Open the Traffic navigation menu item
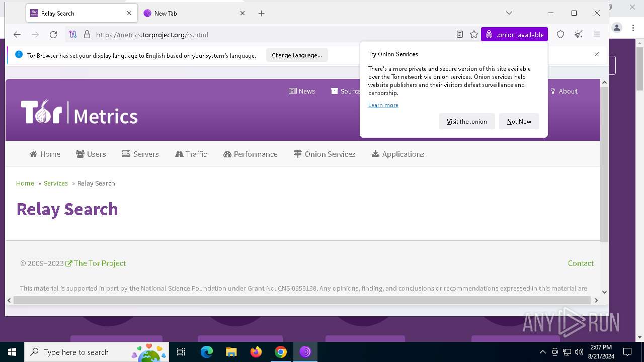 pos(191,154)
